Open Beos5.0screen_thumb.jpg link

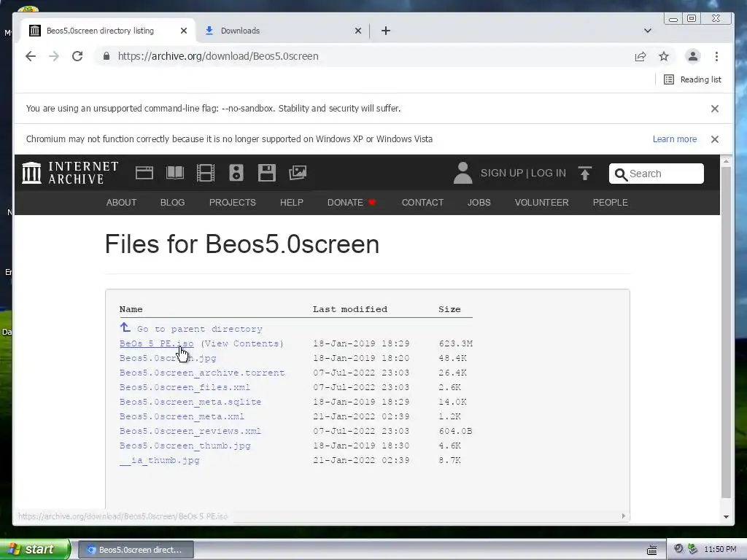pos(185,446)
